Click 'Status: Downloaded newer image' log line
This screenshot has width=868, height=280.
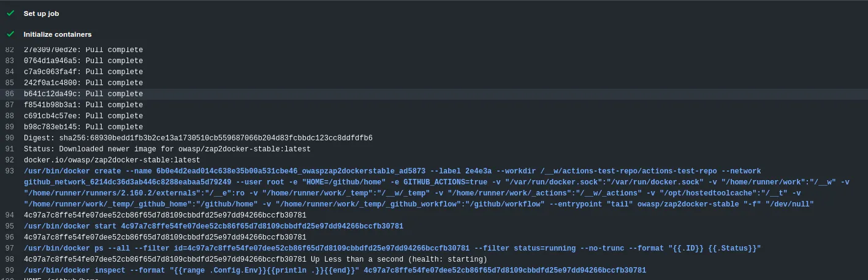[x=167, y=149]
